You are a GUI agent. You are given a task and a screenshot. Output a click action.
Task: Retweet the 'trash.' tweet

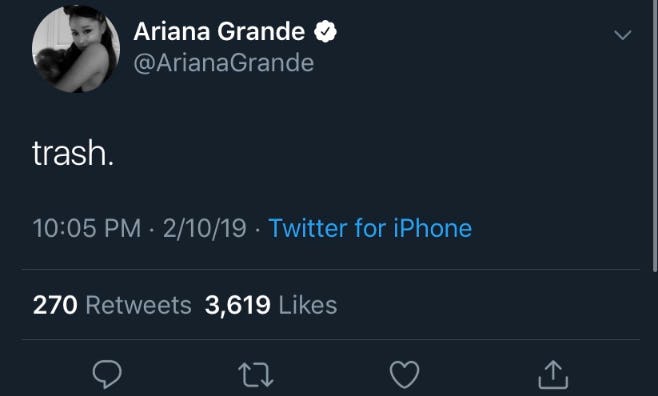(256, 375)
